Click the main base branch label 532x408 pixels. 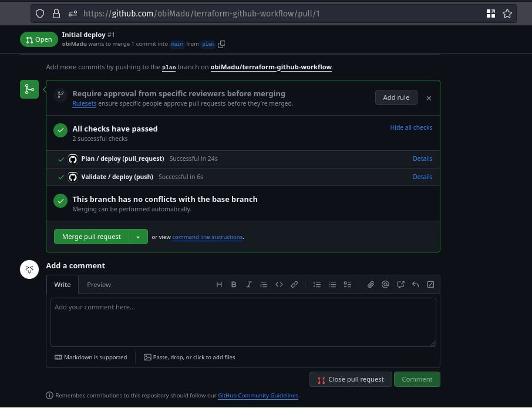pos(177,44)
